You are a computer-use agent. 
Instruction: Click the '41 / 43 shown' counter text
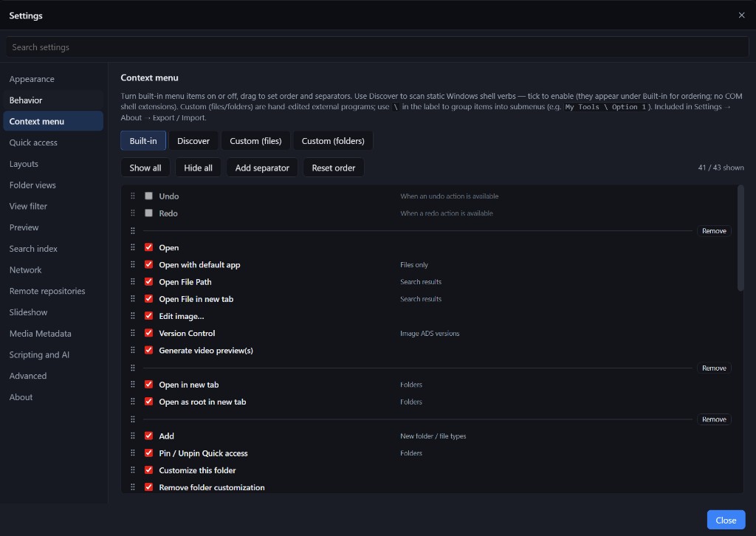[721, 168]
